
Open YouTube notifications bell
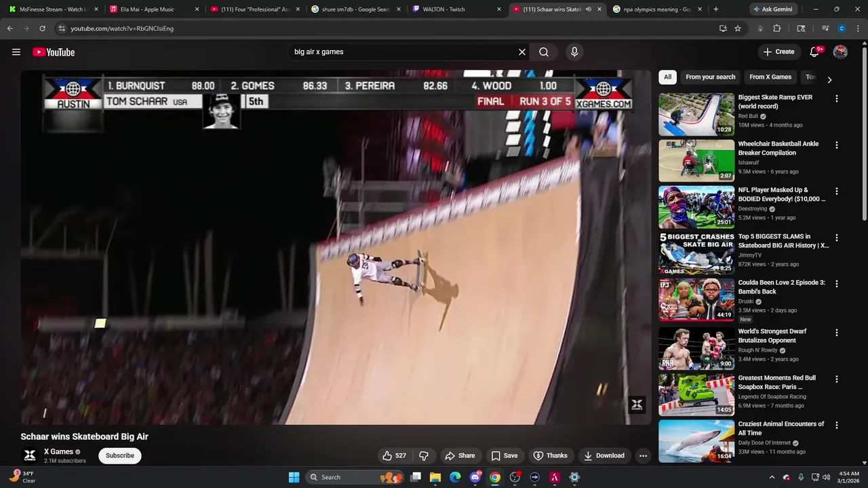(x=815, y=52)
